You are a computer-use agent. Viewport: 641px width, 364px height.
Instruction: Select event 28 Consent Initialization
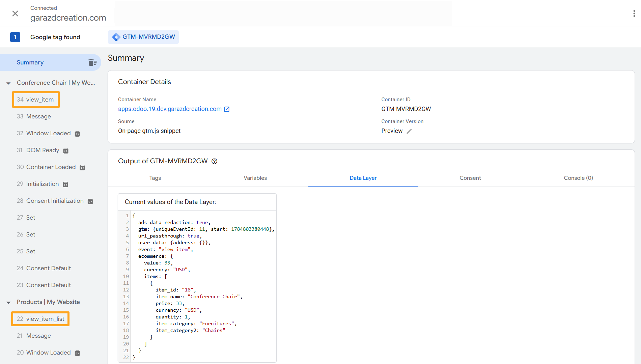tap(50, 201)
